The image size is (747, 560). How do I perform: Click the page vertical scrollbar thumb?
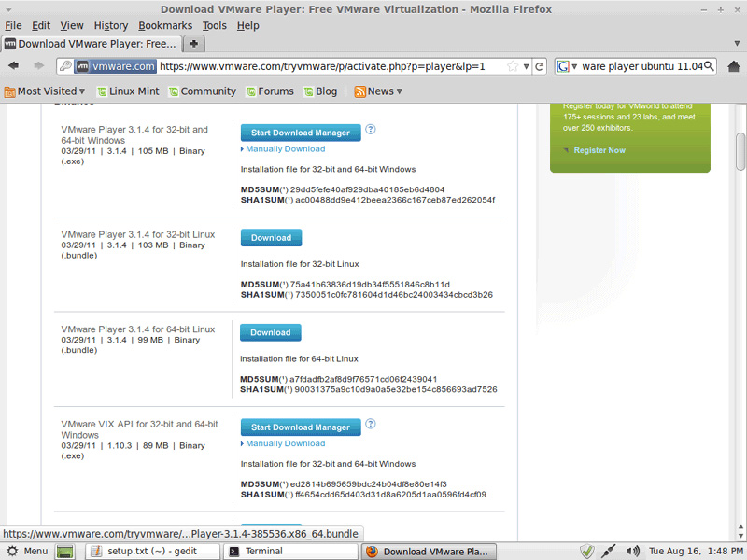[740, 151]
